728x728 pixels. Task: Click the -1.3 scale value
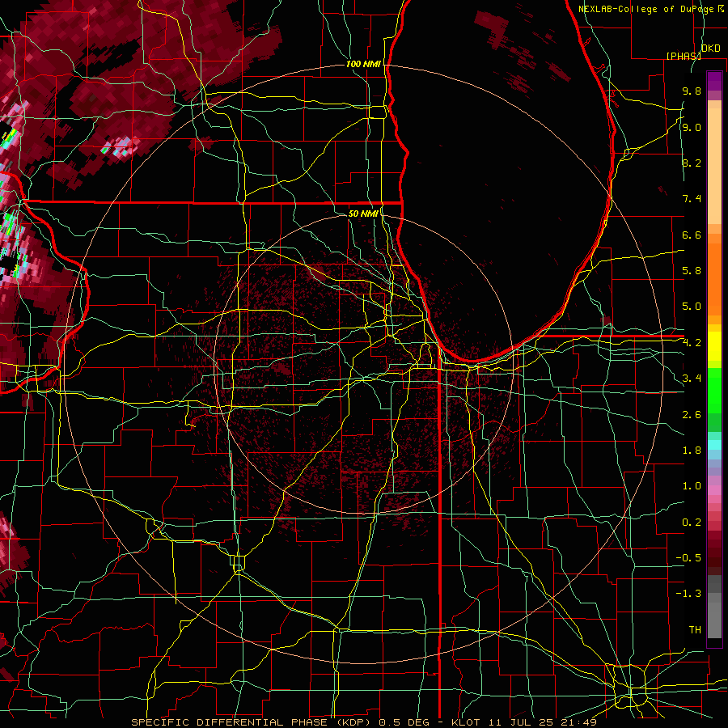[688, 594]
